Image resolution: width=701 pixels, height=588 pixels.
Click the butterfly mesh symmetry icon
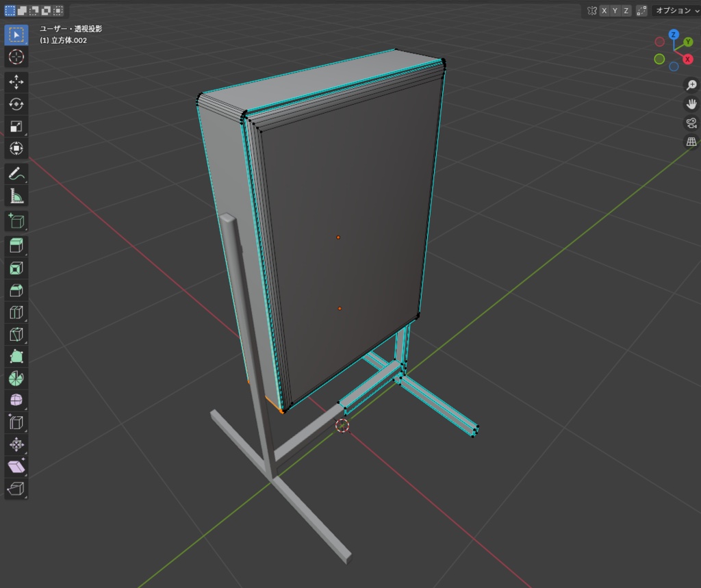click(592, 11)
